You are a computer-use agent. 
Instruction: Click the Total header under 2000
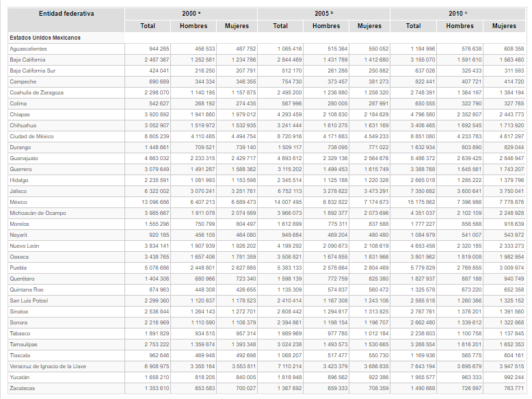click(148, 26)
